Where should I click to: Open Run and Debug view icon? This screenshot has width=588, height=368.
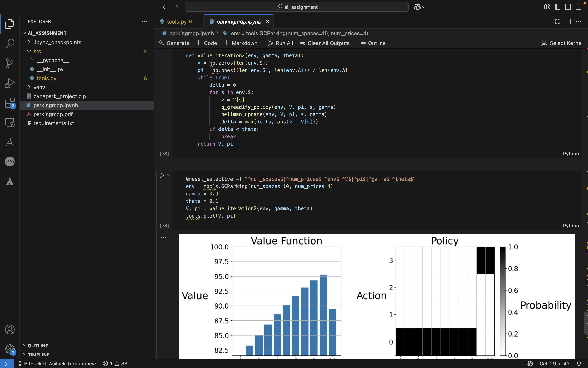click(10, 83)
